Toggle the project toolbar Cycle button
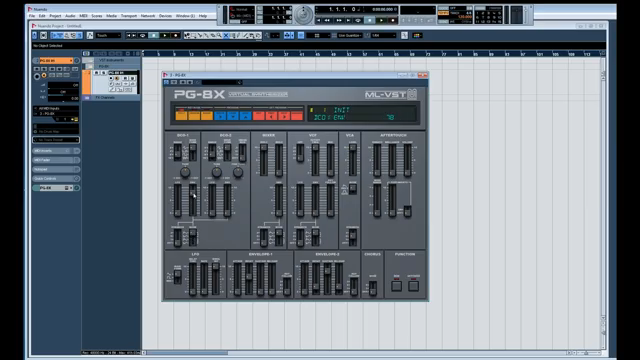 point(142,36)
